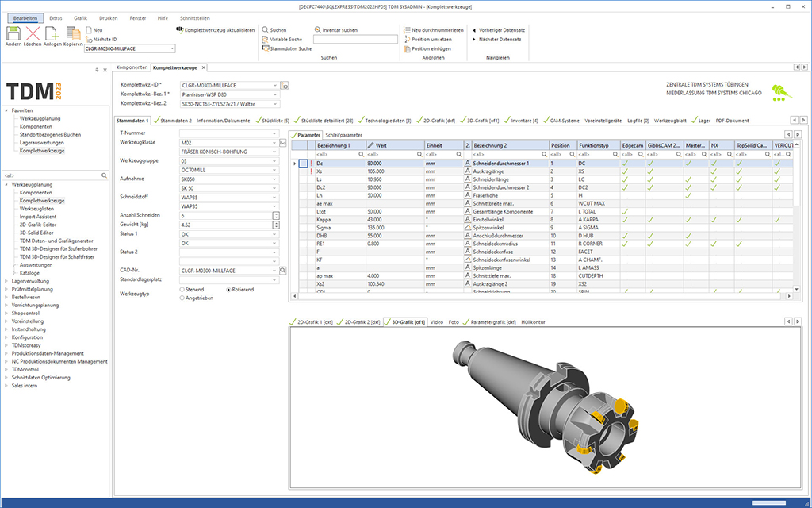Open 2D-Grafik-Editor in the tree
The width and height of the screenshot is (812, 508).
tap(38, 225)
